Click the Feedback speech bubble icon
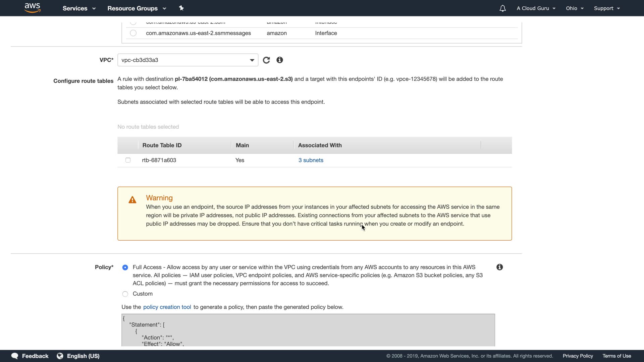 pos(15,356)
